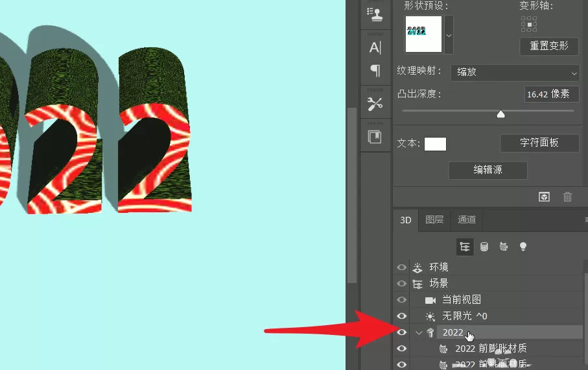Toggle visibility of 当前视图

402,300
